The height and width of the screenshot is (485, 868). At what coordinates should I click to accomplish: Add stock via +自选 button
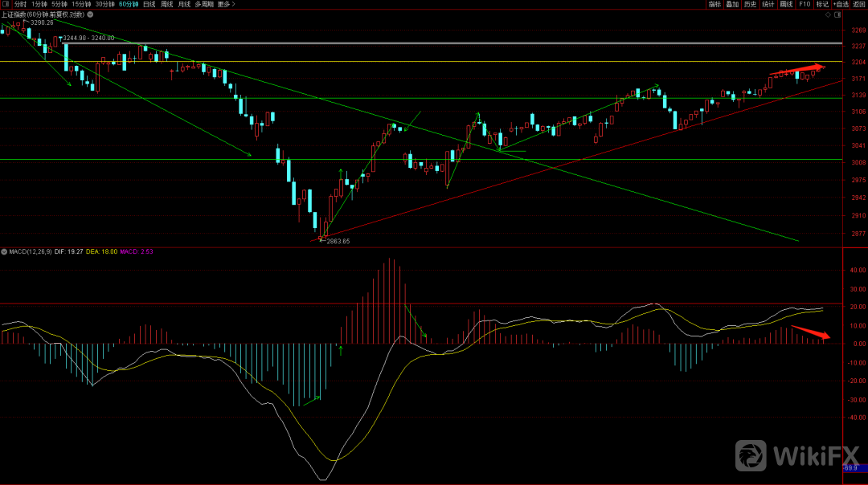(841, 4)
